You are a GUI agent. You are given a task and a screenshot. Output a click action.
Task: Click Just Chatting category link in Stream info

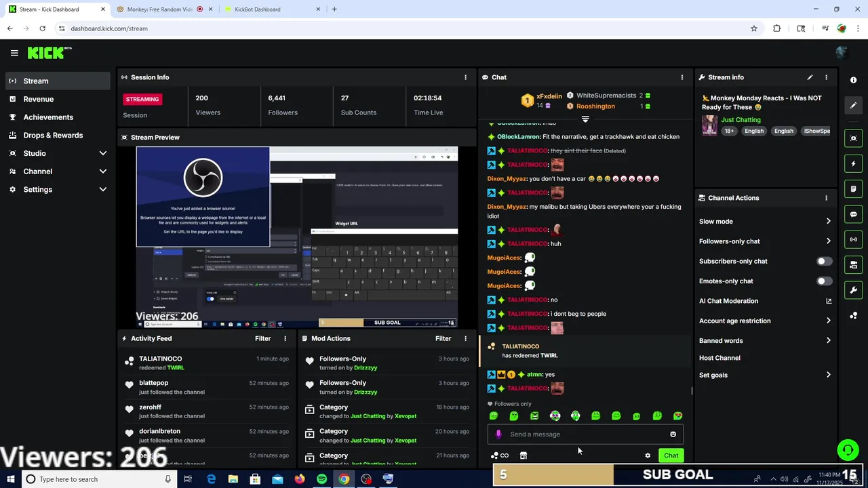coord(741,120)
